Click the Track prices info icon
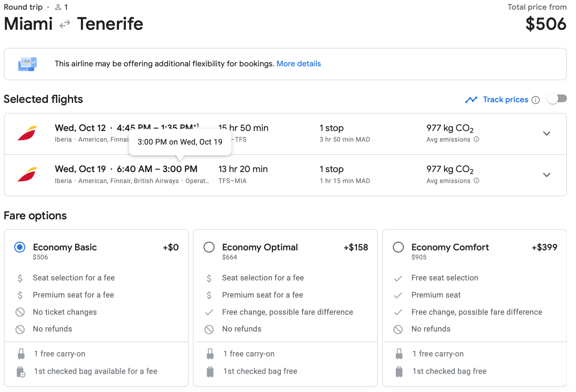576x392 pixels. 536,100
